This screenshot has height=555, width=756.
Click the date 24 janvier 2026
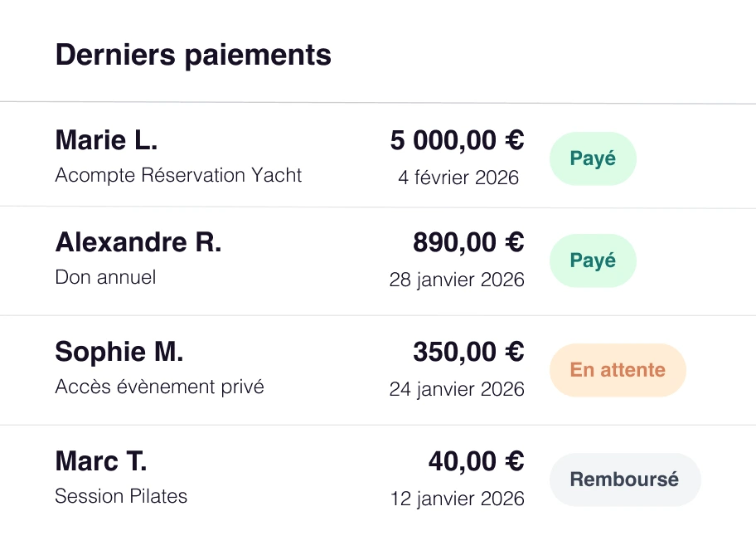tap(457, 389)
